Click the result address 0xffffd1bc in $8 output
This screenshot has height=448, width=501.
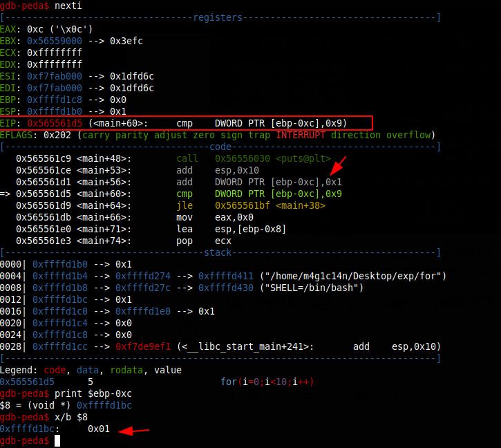click(x=104, y=405)
